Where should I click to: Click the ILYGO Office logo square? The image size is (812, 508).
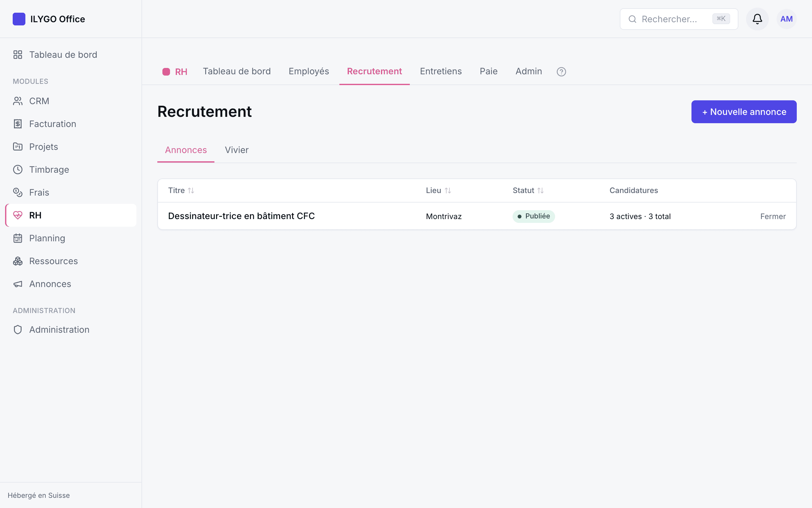(x=19, y=19)
